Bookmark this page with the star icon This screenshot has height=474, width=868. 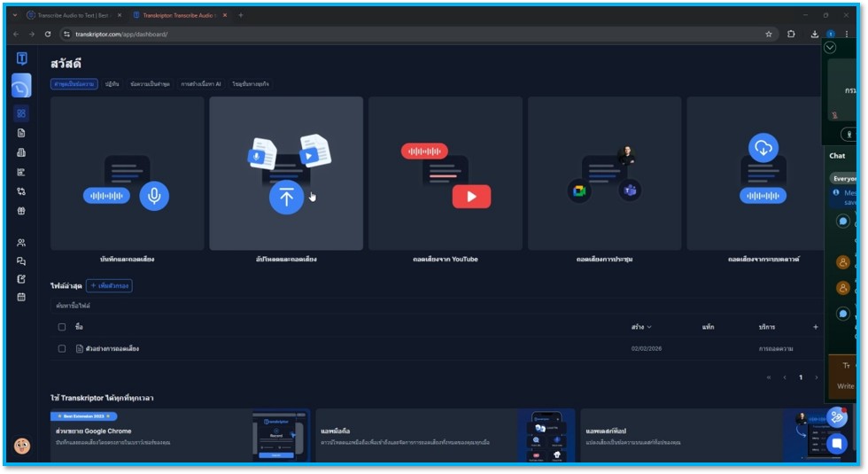tap(769, 35)
